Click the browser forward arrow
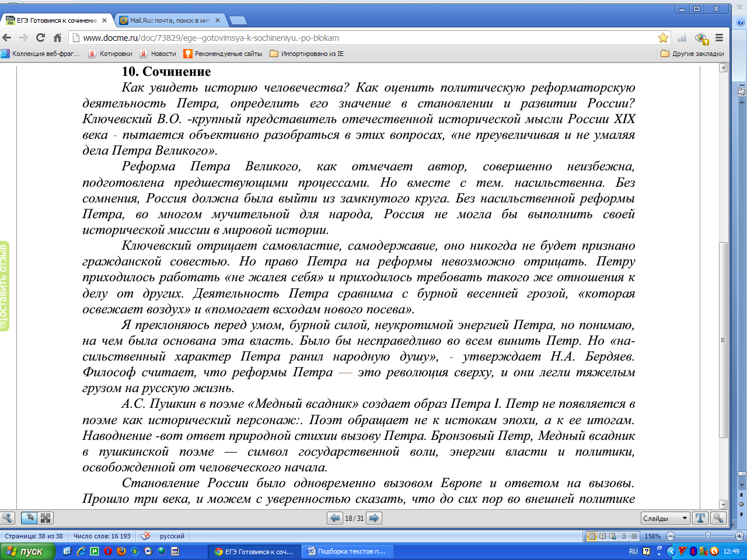The width and height of the screenshot is (747, 560). coord(23,38)
